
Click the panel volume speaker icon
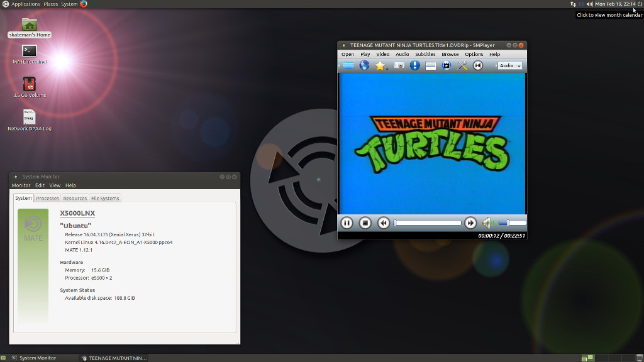[x=590, y=4]
